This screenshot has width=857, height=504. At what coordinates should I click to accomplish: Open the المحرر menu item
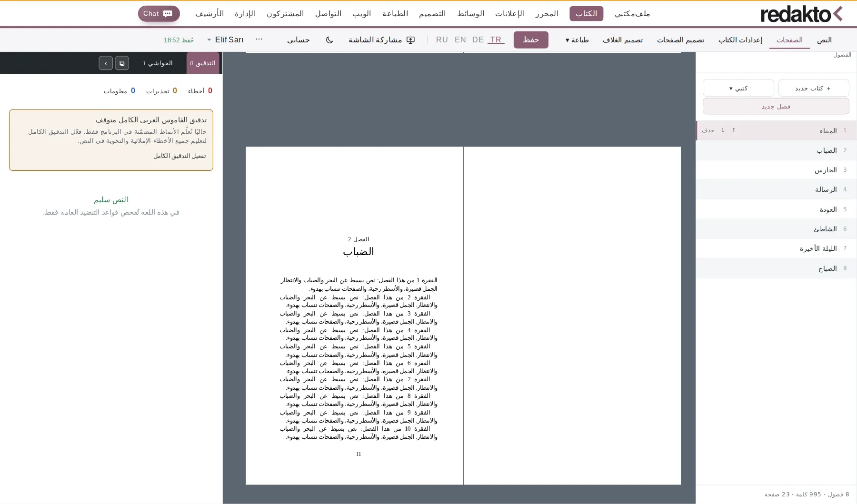tap(547, 14)
